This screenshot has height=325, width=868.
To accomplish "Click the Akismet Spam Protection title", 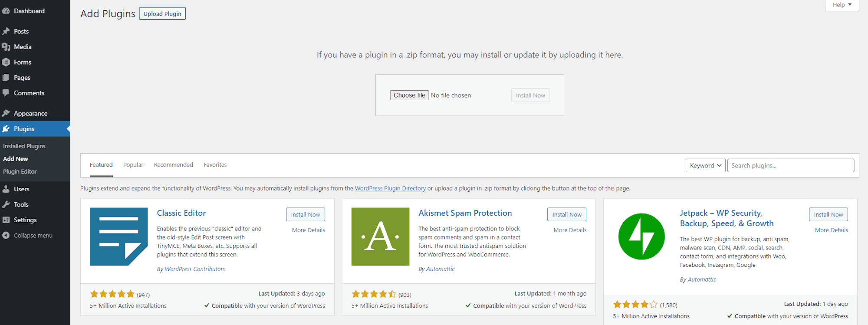I will 465,213.
